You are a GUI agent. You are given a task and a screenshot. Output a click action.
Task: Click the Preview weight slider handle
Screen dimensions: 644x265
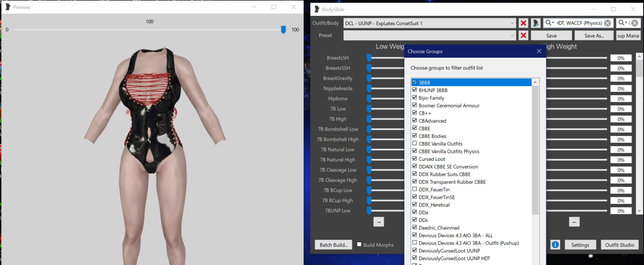pos(283,30)
